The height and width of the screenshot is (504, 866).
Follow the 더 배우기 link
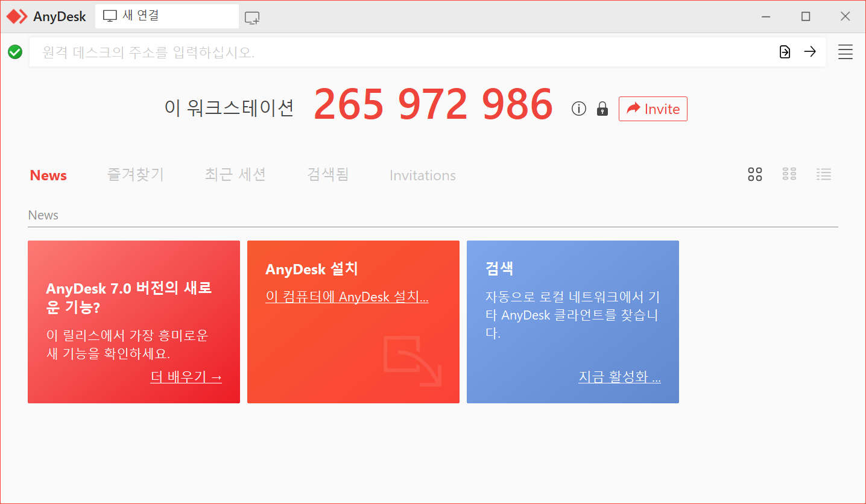[186, 377]
